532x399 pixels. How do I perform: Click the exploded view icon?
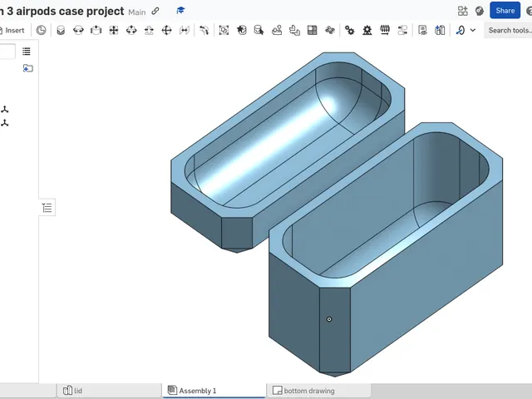tap(330, 30)
